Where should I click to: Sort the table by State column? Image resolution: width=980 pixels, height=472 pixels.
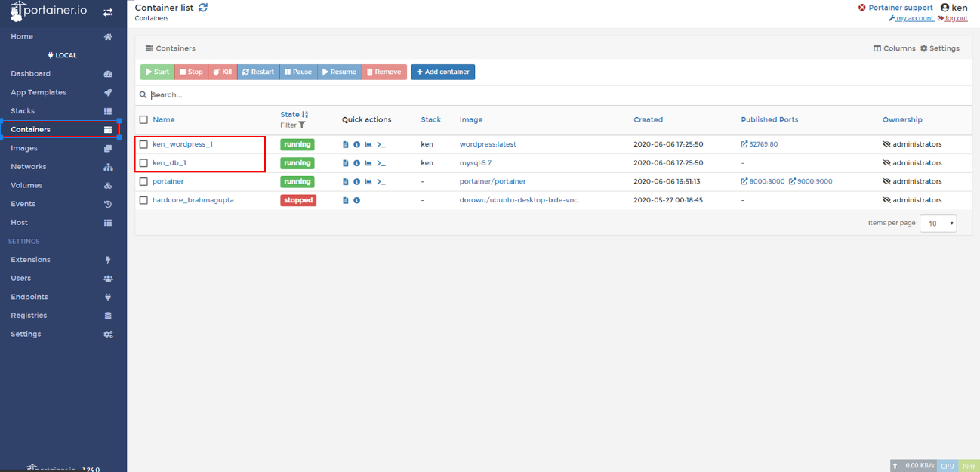coord(294,115)
